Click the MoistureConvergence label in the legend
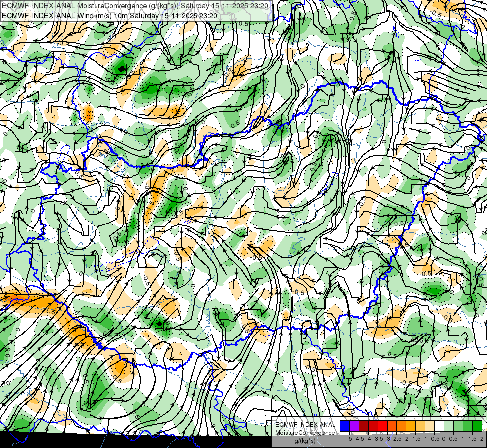Screen dimensions: 487x448 (x=305, y=433)
